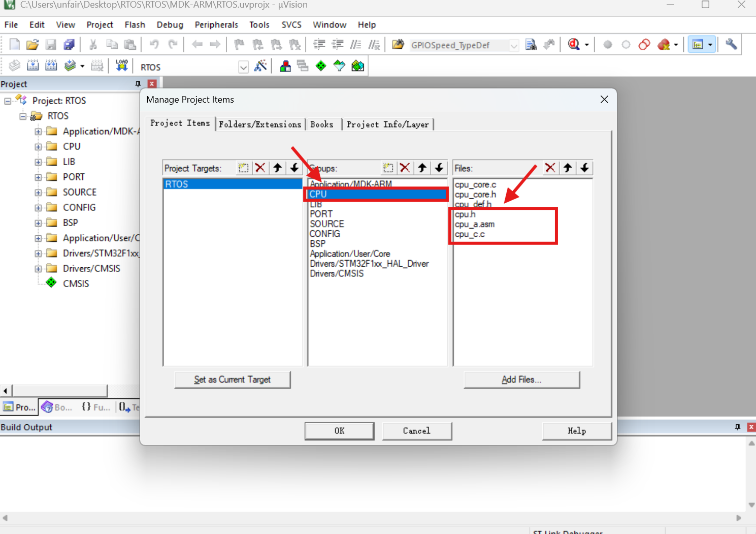Click the Select Software Packs icon
Image resolution: width=756 pixels, height=534 pixels.
pyautogui.click(x=339, y=66)
